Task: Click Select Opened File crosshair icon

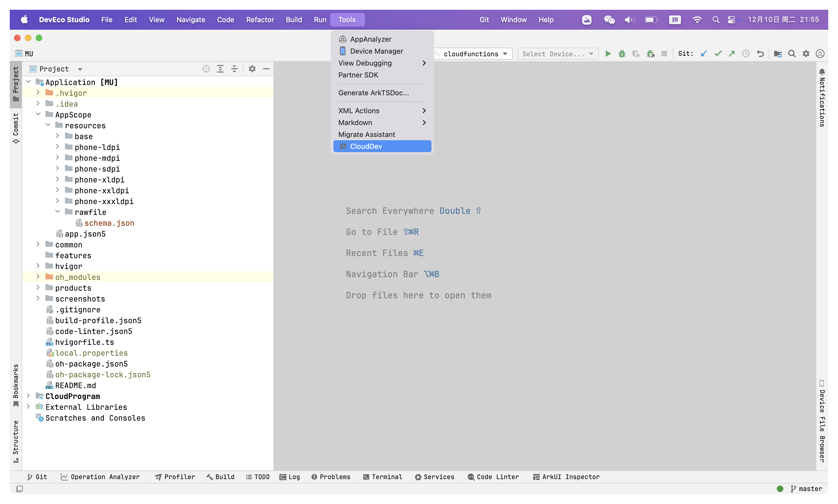Action: point(206,69)
